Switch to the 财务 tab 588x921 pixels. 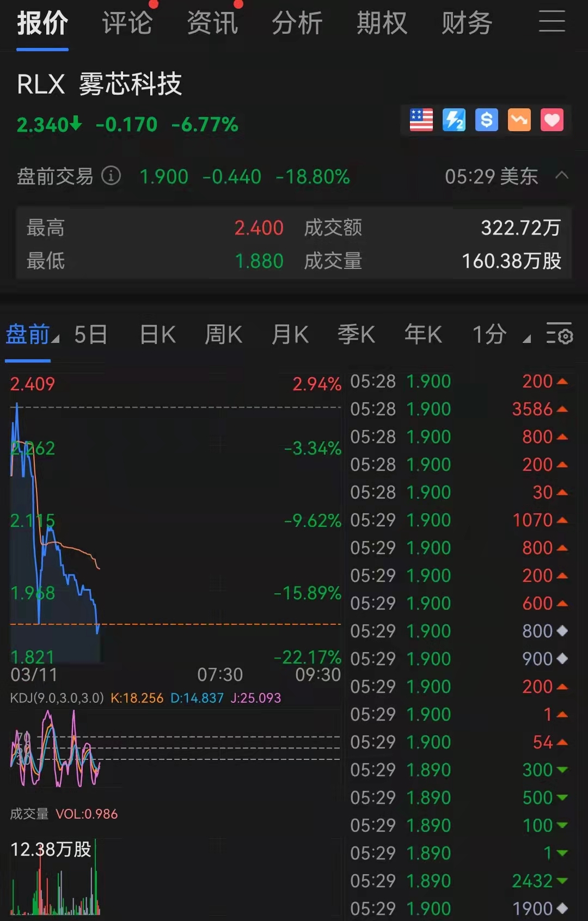point(467,23)
